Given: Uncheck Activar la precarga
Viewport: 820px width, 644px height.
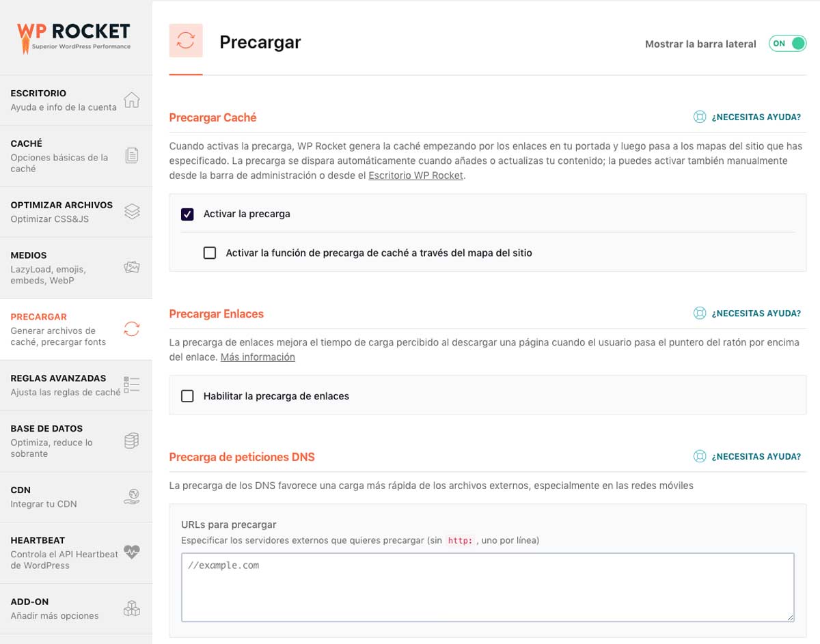Looking at the screenshot, I should (x=187, y=213).
